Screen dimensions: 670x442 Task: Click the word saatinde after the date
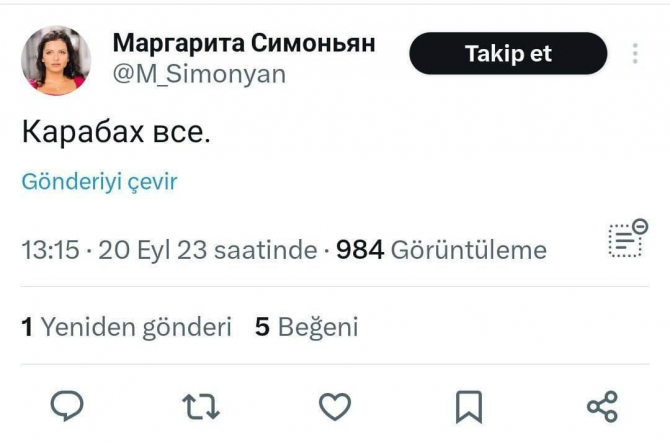(263, 250)
